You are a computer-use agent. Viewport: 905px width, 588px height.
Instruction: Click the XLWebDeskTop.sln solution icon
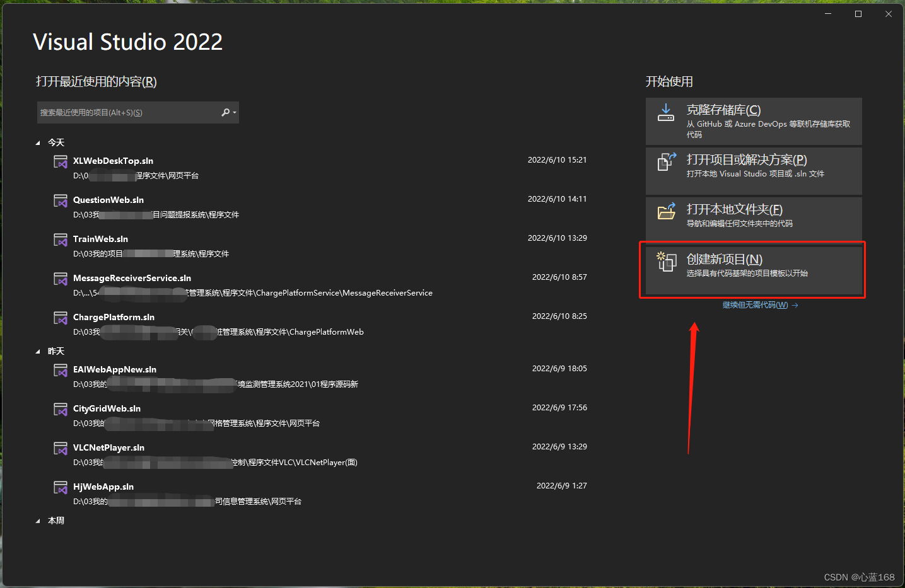[61, 162]
